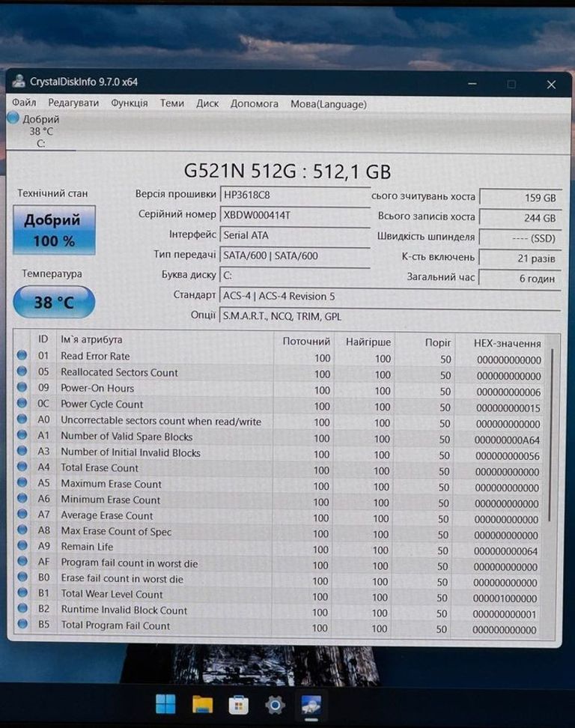The image size is (575, 728).
Task: Click the 38 °C temperature button
Action: pyautogui.click(x=54, y=303)
